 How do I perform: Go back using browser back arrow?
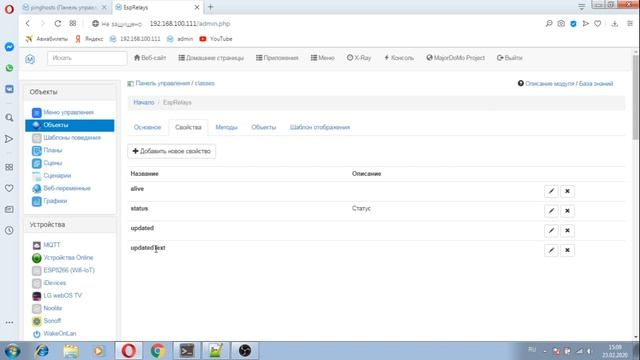point(28,24)
